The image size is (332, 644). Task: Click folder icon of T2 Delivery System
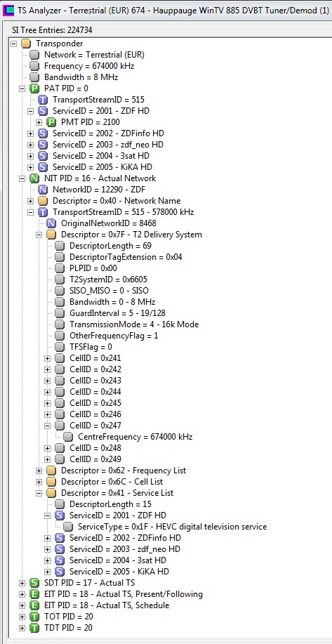point(51,235)
